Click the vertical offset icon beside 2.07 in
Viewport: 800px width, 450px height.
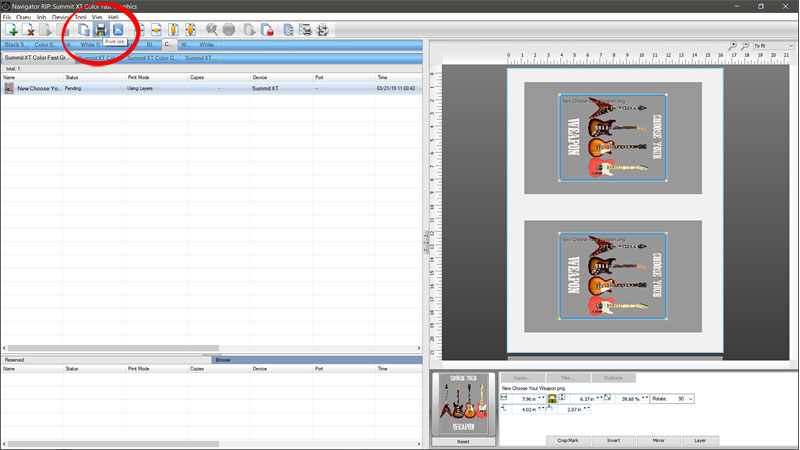[x=549, y=408]
